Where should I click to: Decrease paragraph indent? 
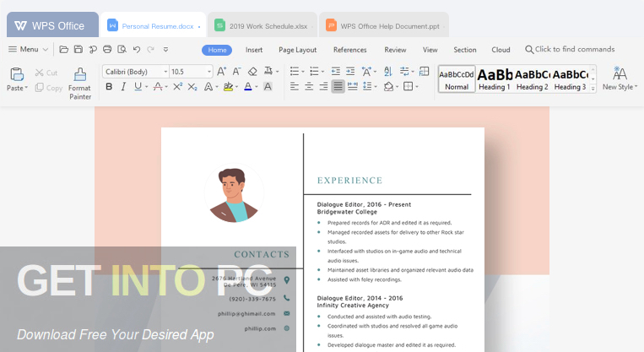336,72
